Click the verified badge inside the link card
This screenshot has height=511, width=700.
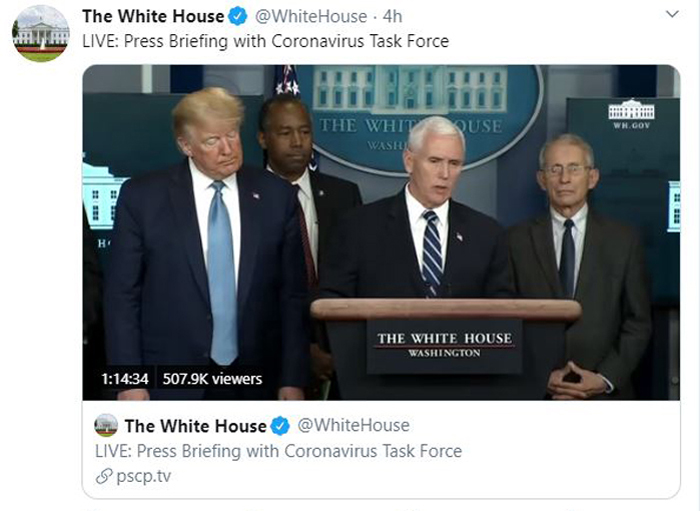click(x=280, y=425)
